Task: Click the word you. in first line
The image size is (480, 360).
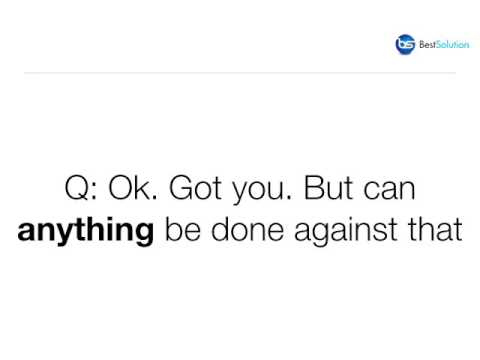Action: coord(262,192)
